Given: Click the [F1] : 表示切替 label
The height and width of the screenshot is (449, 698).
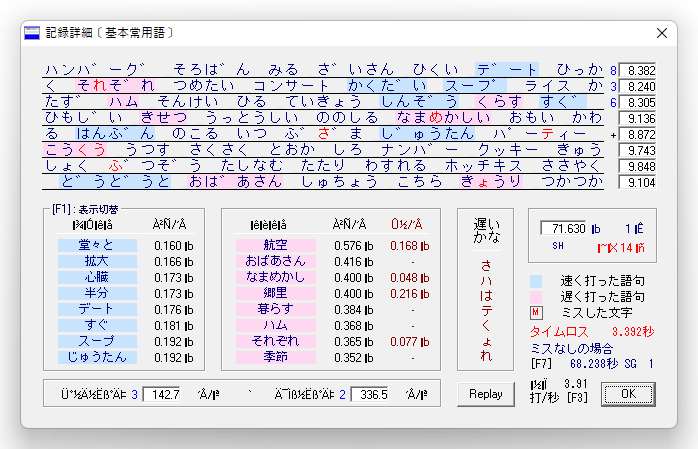Looking at the screenshot, I should coord(85,209).
